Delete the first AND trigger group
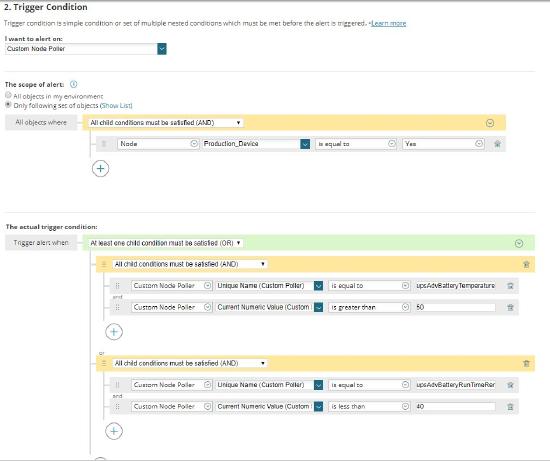 526,264
